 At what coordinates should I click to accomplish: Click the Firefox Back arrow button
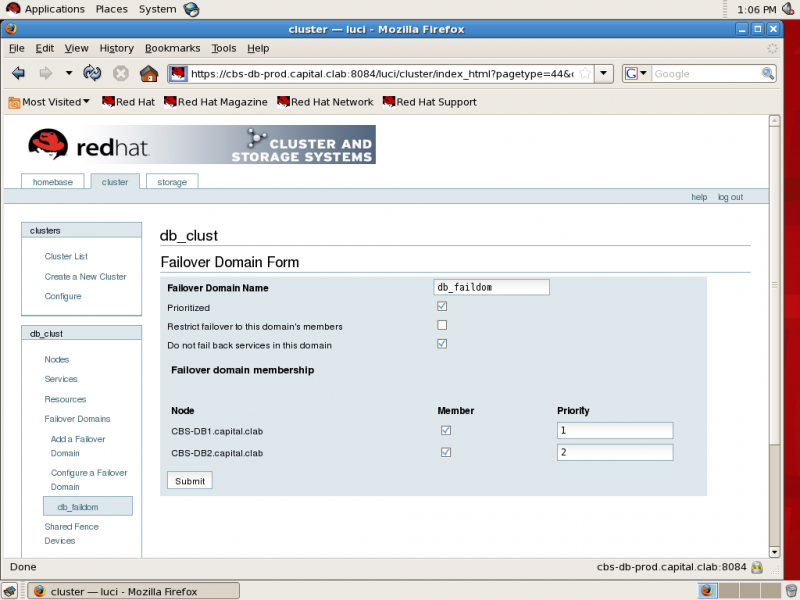point(18,73)
